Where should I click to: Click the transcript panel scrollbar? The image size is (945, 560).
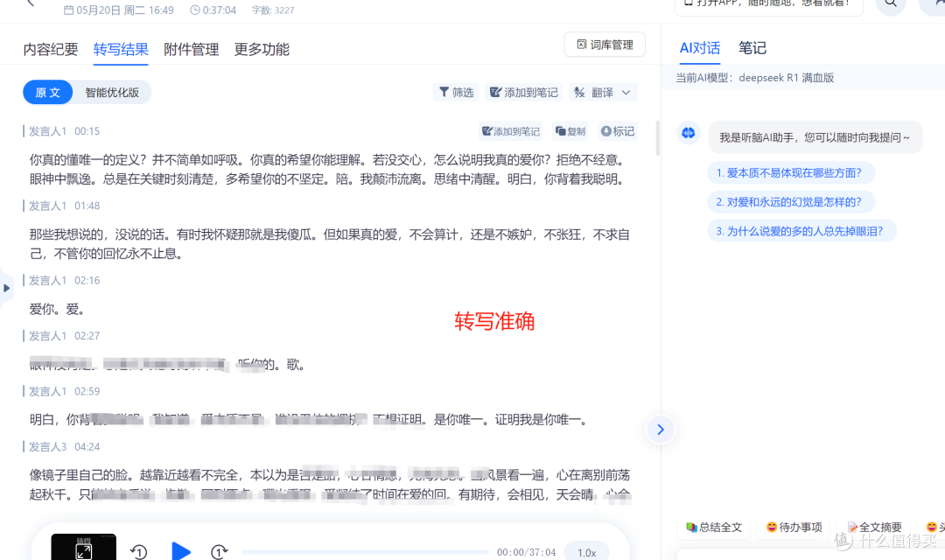point(657,138)
